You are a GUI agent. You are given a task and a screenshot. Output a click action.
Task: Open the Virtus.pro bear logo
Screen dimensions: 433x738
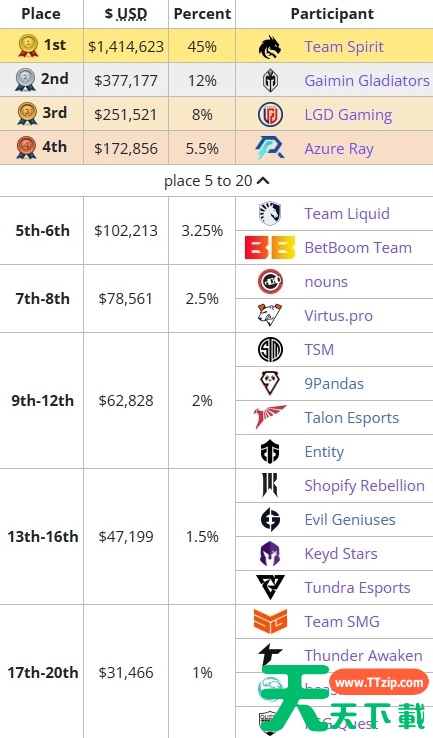[x=270, y=315]
